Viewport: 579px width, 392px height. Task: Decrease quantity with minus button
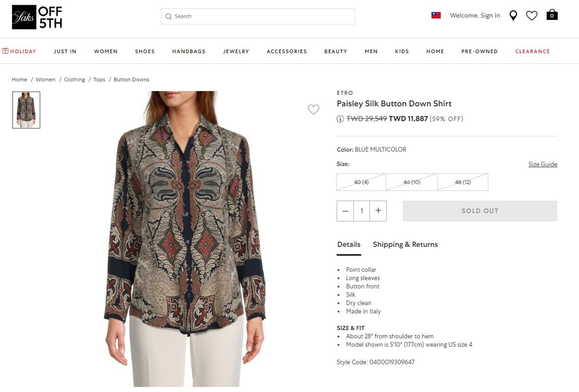[345, 211]
